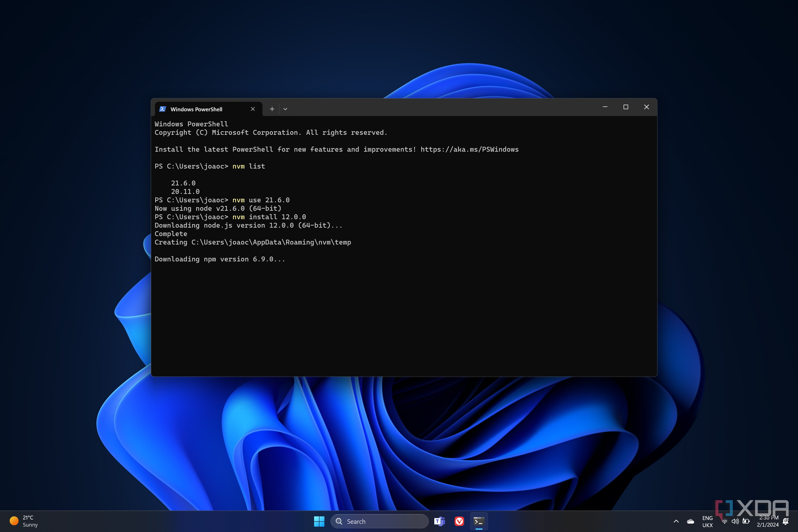Click the speaker volume icon
The image size is (798, 532).
735,522
